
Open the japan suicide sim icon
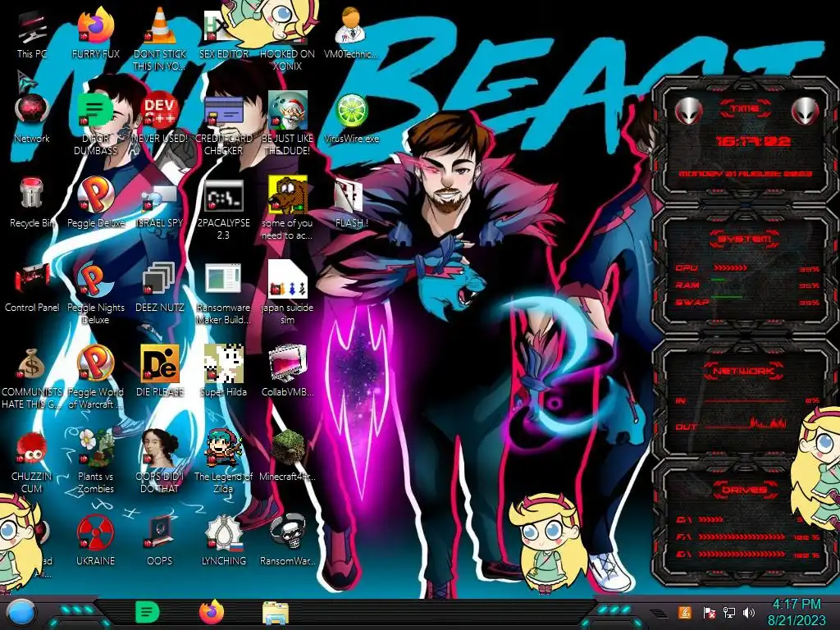click(287, 293)
